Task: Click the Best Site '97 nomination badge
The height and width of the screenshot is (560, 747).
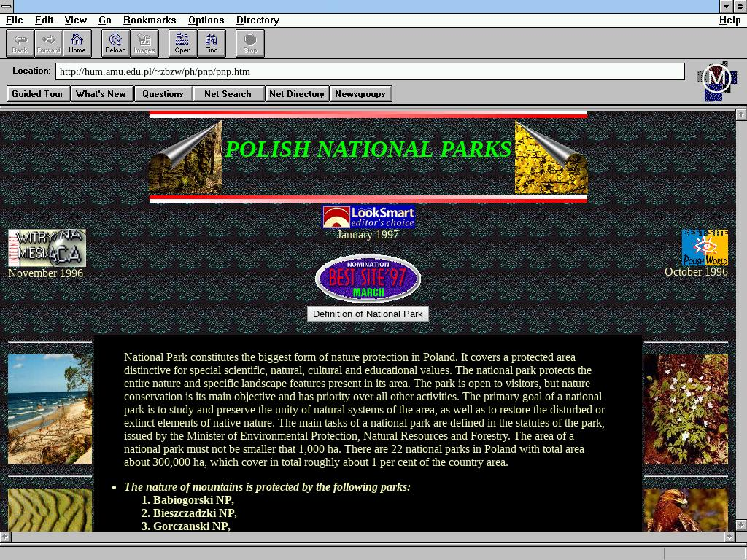Action: 368,278
